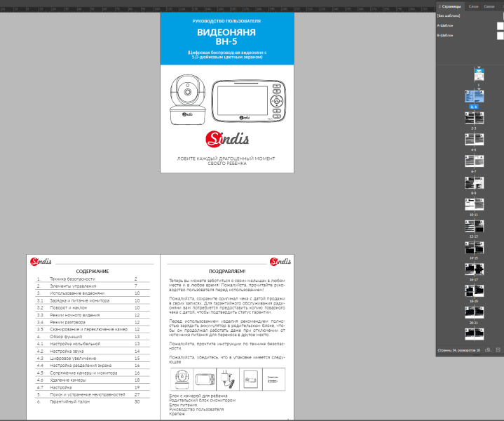Click contents row Гарантийный талон

tap(93, 401)
